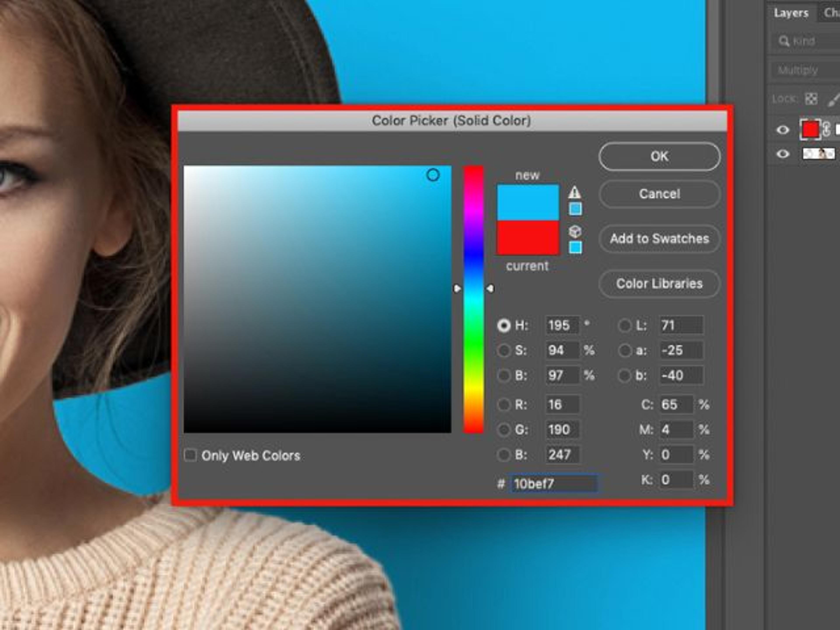The image size is (840, 630).
Task: Switch to the Layers tab
Action: tap(791, 13)
